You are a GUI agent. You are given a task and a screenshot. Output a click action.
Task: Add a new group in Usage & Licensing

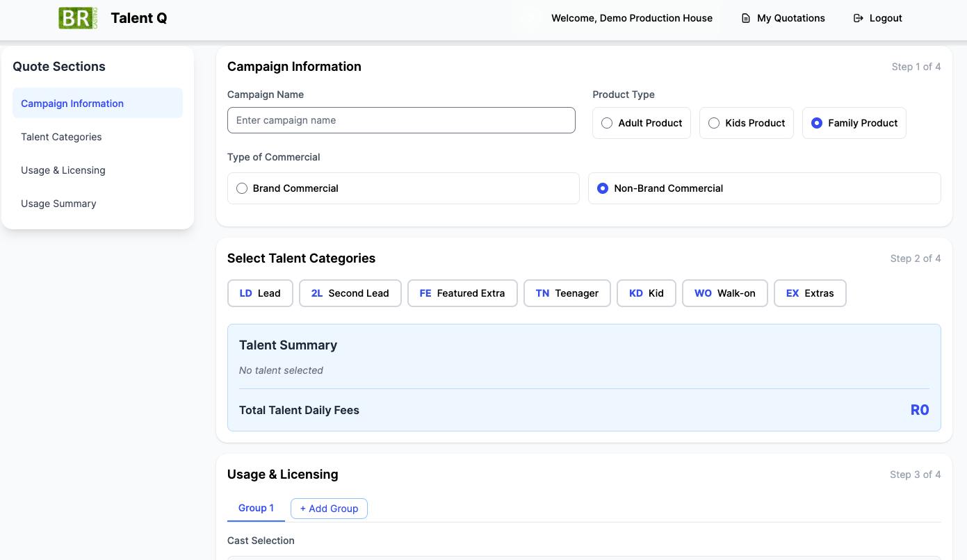pyautogui.click(x=329, y=508)
